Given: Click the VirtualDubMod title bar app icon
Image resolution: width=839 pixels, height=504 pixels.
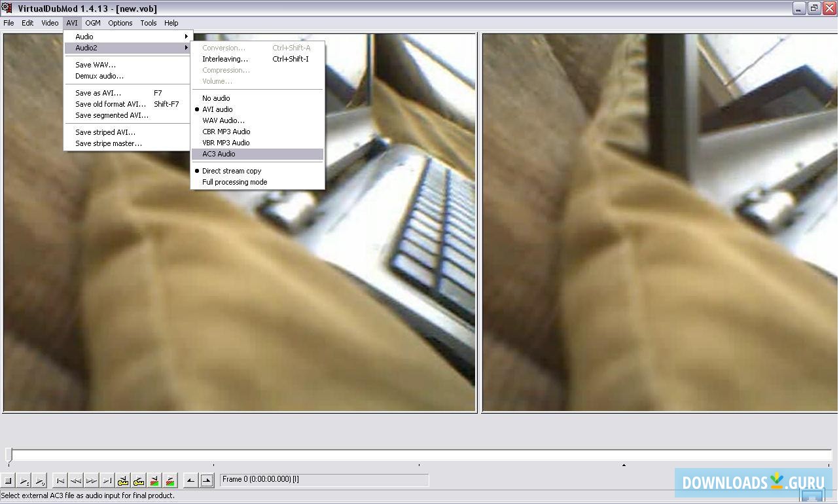Looking at the screenshot, I should point(7,9).
